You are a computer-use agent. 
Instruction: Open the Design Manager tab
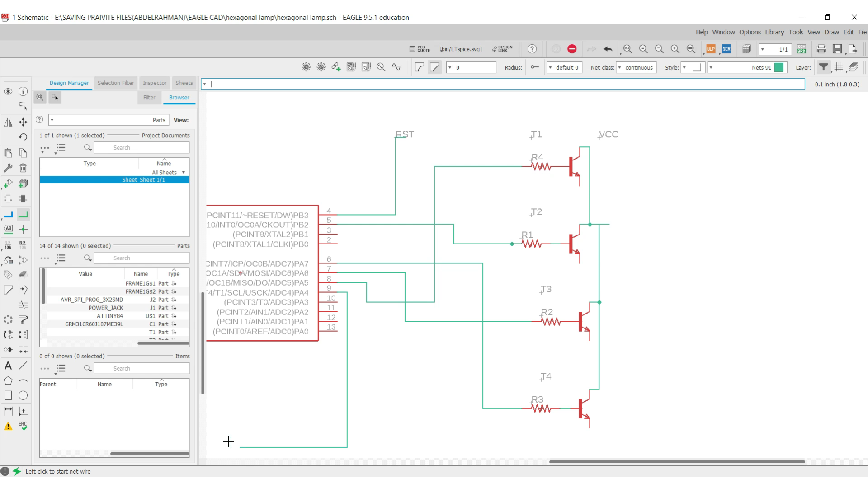point(69,83)
